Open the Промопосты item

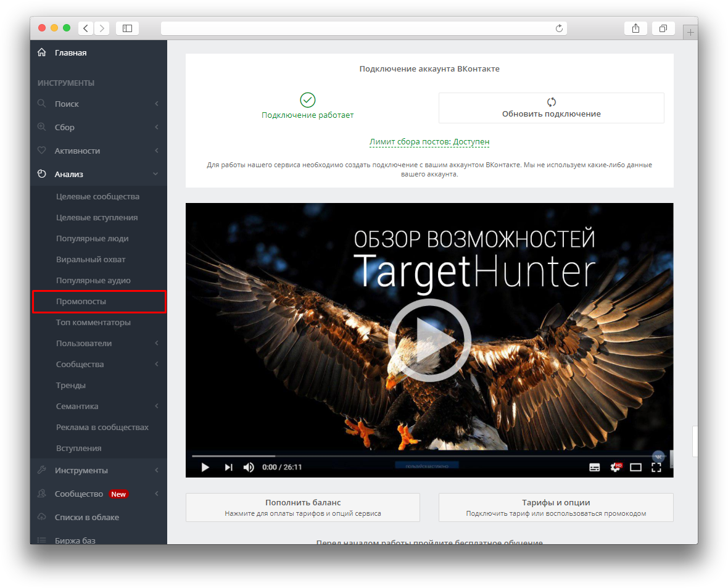click(x=99, y=302)
